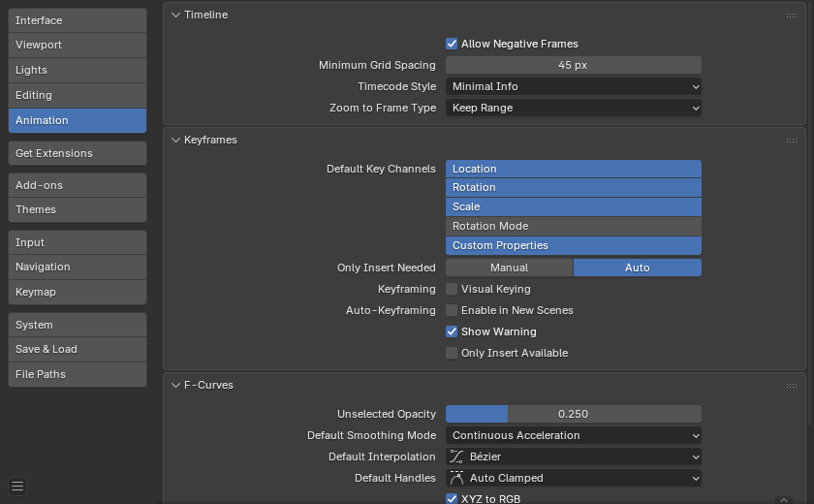Screen dimensions: 814x504
Task: Click the Auto Clamped handle icon
Action: pyautogui.click(x=456, y=478)
